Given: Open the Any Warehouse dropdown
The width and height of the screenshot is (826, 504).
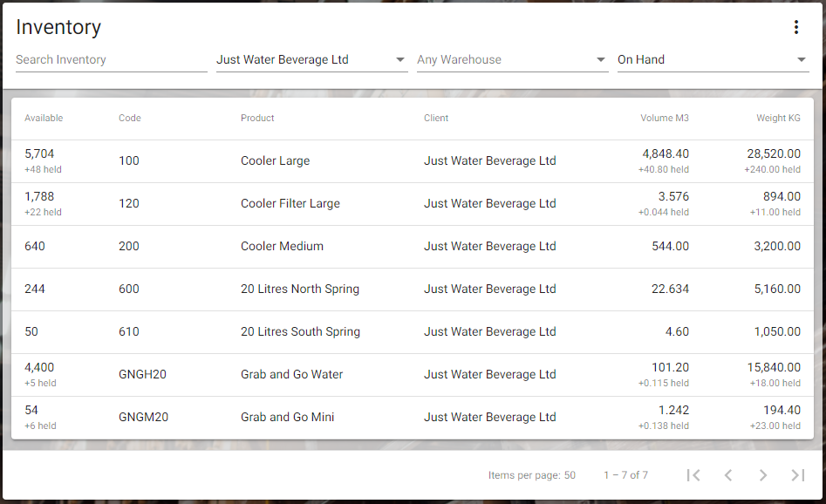Looking at the screenshot, I should point(513,59).
